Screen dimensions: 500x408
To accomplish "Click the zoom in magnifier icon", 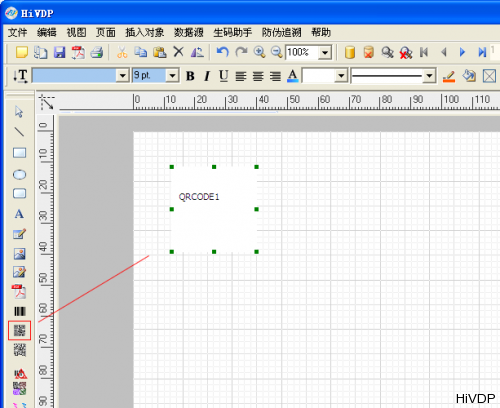I will tap(259, 52).
